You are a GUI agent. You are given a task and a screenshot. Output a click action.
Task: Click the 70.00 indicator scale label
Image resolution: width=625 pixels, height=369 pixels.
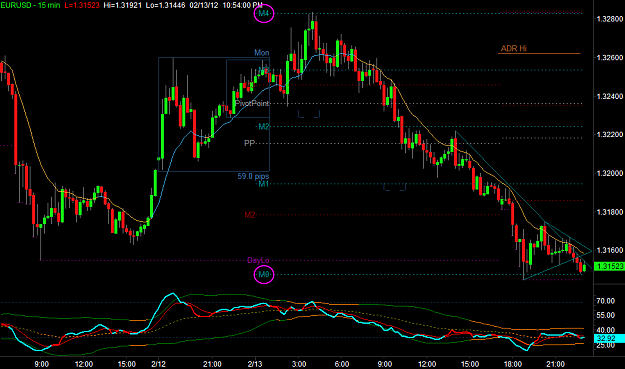[x=605, y=301]
